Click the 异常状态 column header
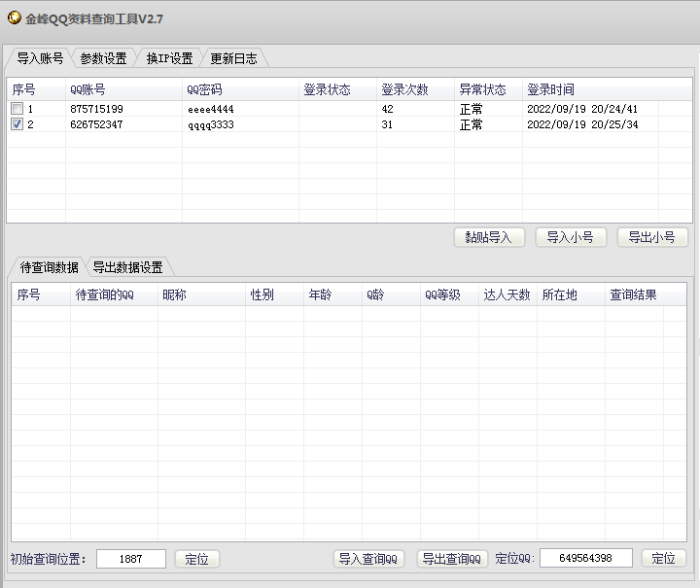 click(488, 89)
